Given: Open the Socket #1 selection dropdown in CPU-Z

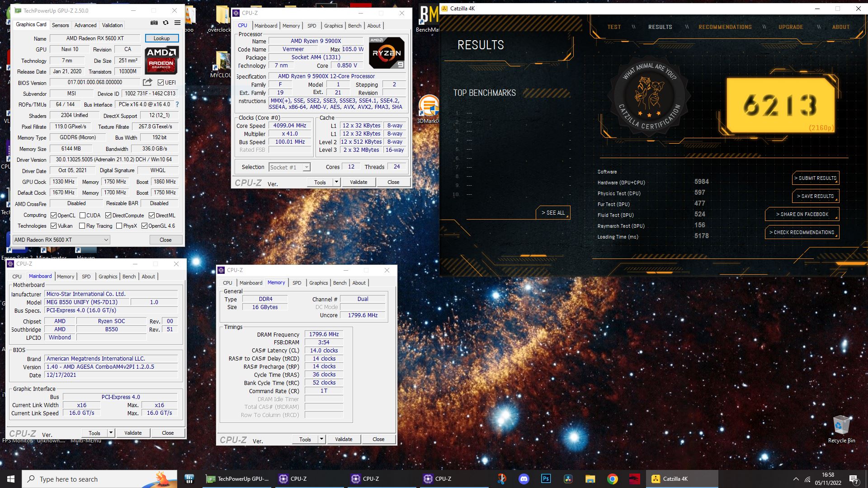Looking at the screenshot, I should pos(290,167).
